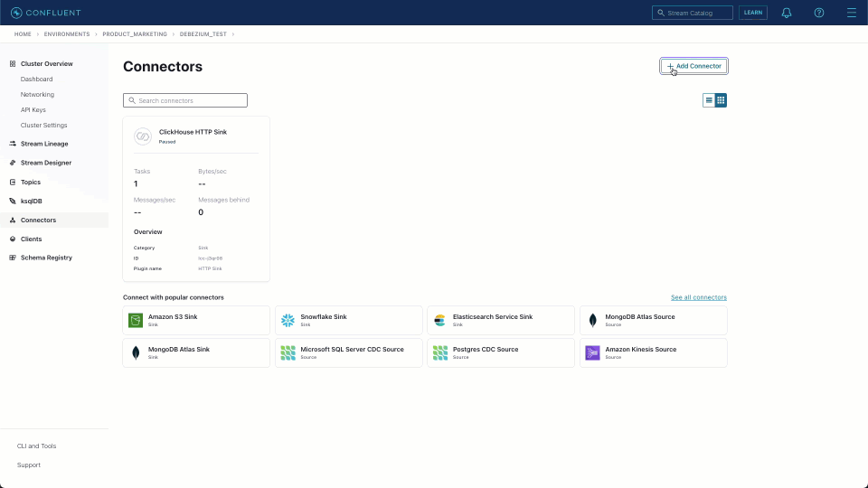Click the HTTP Sink plugin name value
Viewport: 868px width, 488px height.
coord(210,269)
